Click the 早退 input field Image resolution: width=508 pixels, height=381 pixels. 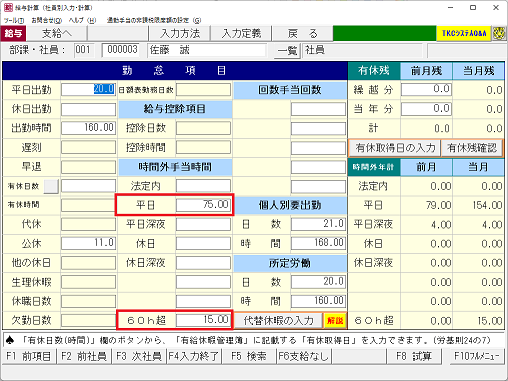pyautogui.click(x=88, y=167)
